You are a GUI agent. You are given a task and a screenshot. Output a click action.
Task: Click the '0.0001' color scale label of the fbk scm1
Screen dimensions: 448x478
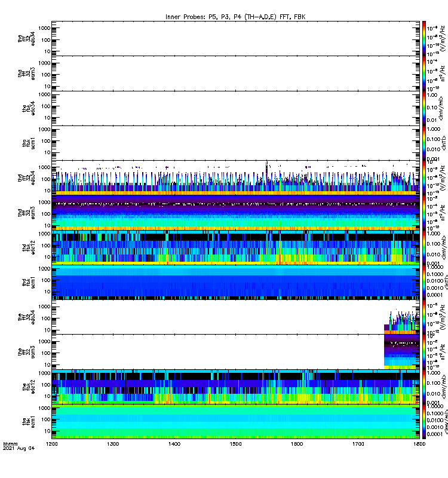tap(434, 434)
